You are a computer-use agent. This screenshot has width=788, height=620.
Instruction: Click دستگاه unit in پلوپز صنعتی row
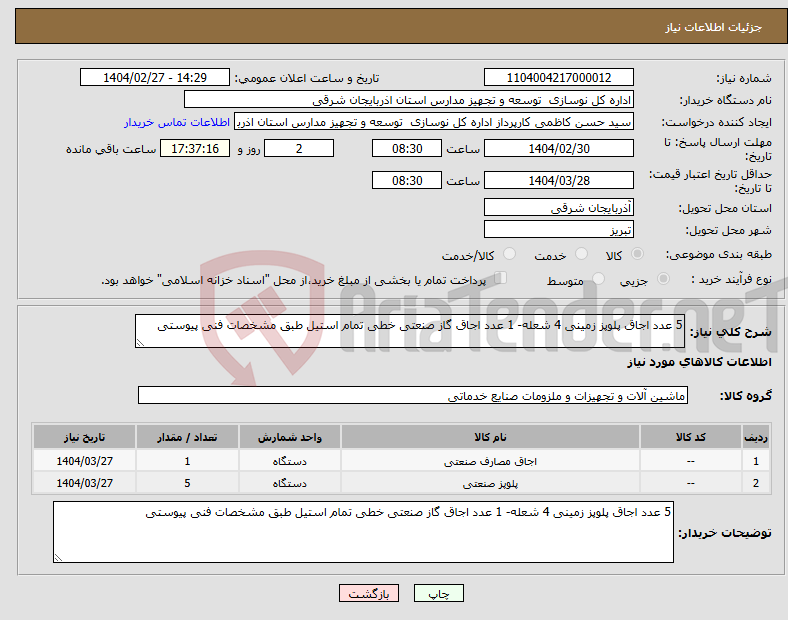(289, 483)
